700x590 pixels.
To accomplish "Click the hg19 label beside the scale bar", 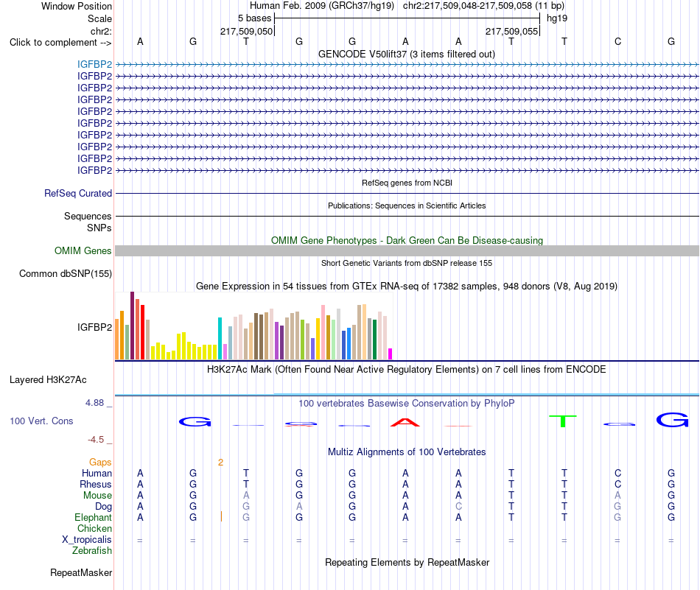I will (557, 18).
